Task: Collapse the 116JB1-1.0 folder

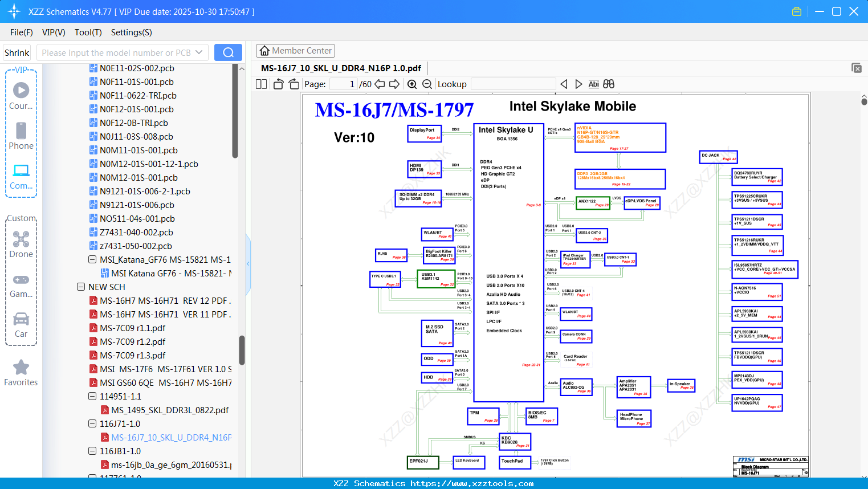Action: click(92, 451)
